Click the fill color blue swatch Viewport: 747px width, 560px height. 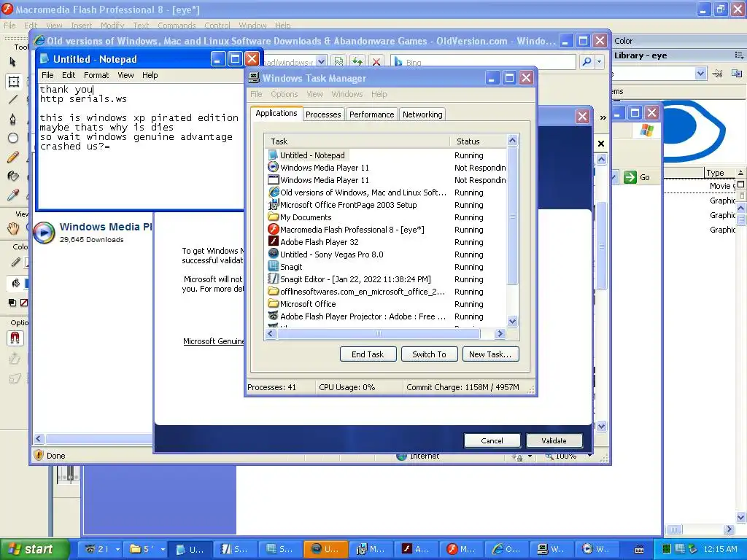[x=27, y=284]
